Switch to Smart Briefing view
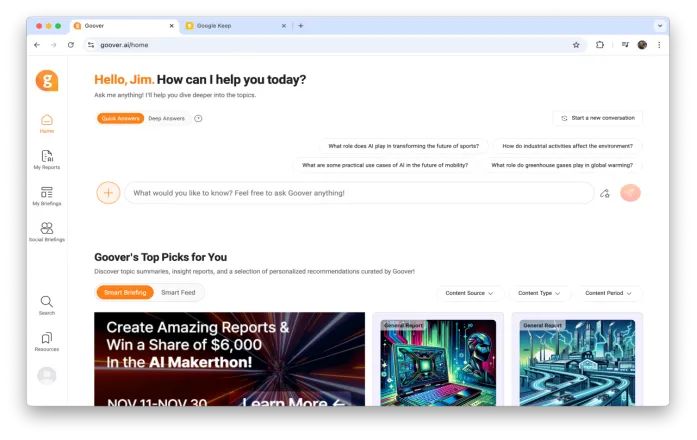The image size is (697, 440). 125,292
